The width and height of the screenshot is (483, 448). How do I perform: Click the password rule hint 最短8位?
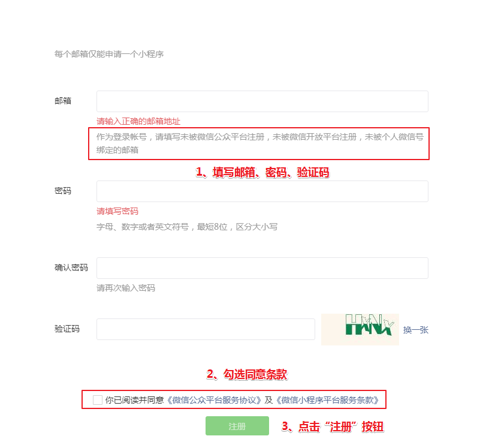pyautogui.click(x=212, y=227)
